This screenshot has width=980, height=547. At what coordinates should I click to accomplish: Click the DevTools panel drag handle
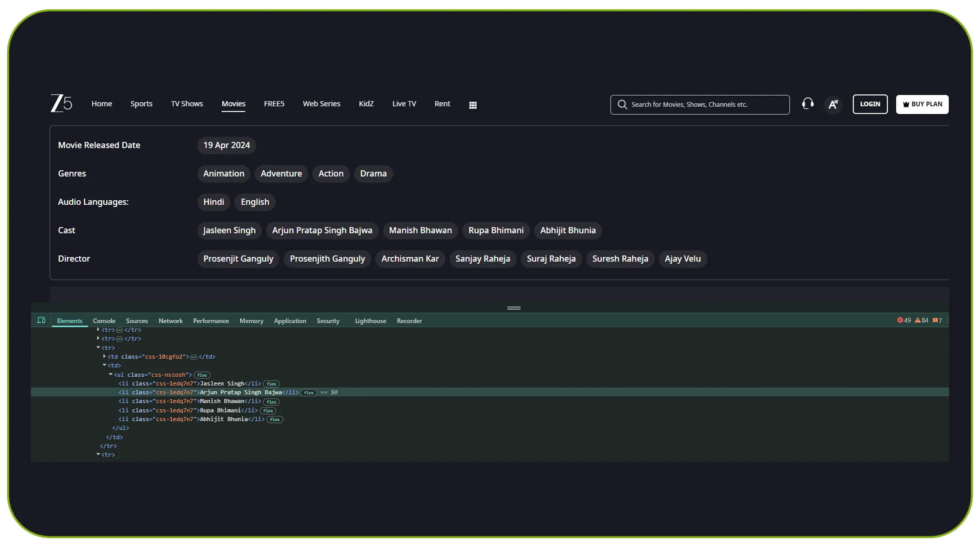pyautogui.click(x=514, y=308)
